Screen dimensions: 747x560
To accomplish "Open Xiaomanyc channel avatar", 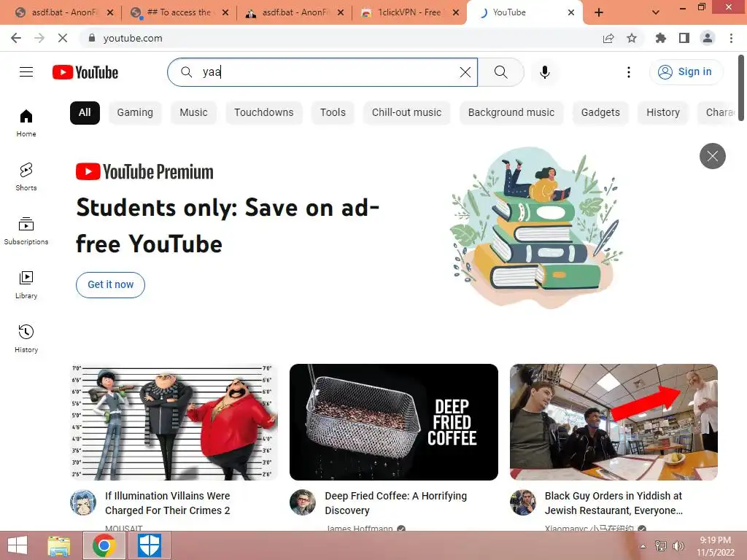I will pos(522,502).
